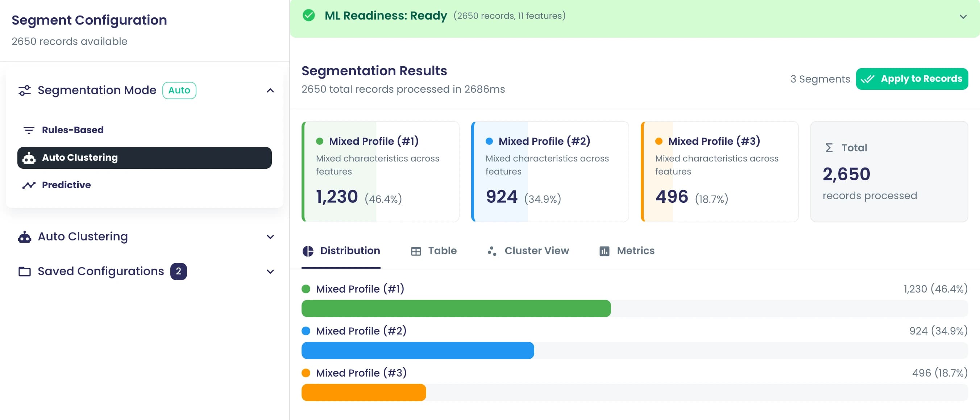The width and height of the screenshot is (980, 420).
Task: Click blue dot in distribution row Mixed Profile (#2)
Action: 306,331
